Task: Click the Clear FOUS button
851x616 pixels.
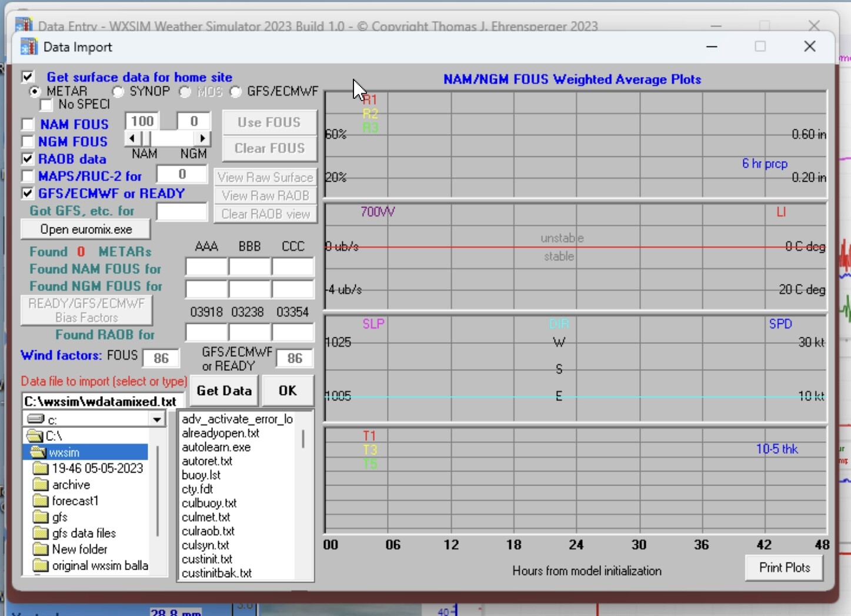Action: pos(269,148)
